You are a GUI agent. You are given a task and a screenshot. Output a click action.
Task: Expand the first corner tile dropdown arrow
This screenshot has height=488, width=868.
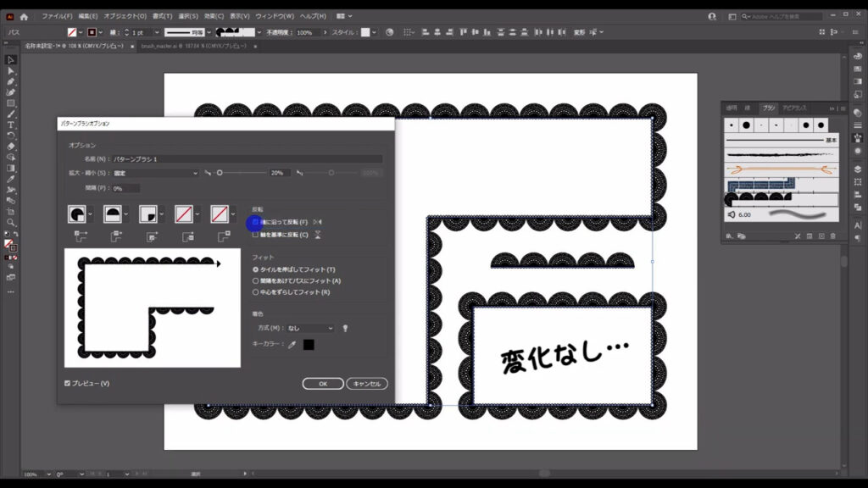pyautogui.click(x=89, y=213)
